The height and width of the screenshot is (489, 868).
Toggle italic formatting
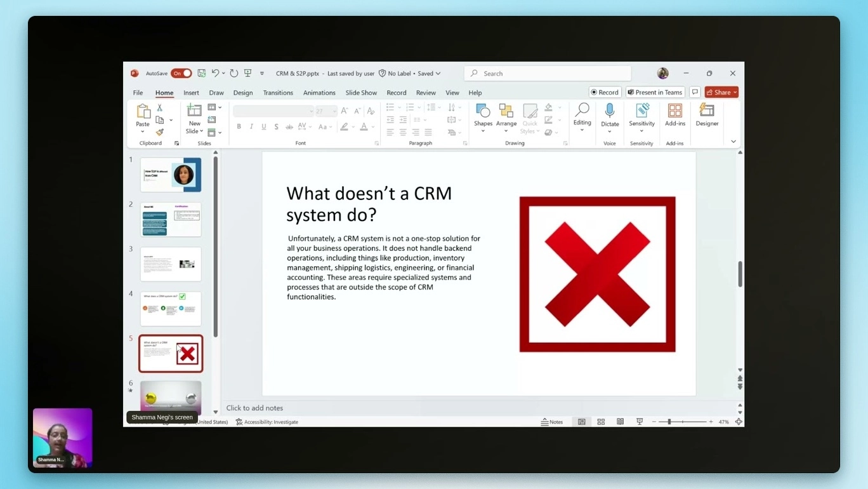pyautogui.click(x=251, y=126)
